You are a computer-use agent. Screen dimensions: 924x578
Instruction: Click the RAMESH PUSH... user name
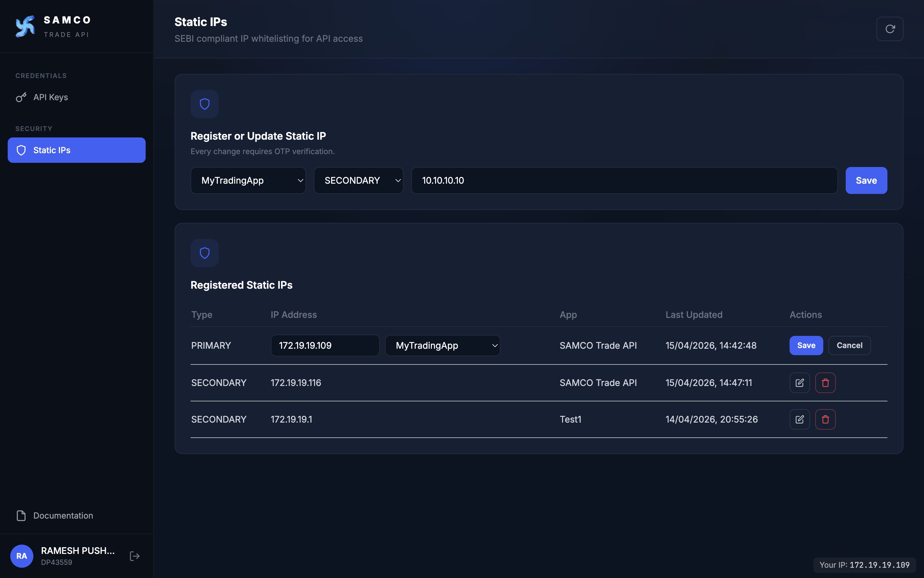click(78, 550)
